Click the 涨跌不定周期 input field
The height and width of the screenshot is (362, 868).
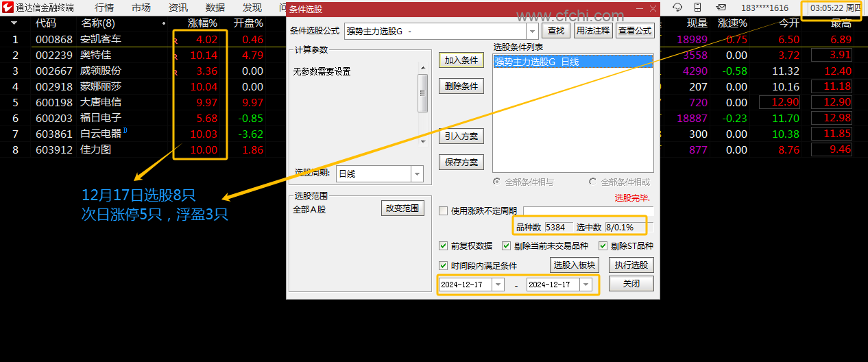click(588, 211)
